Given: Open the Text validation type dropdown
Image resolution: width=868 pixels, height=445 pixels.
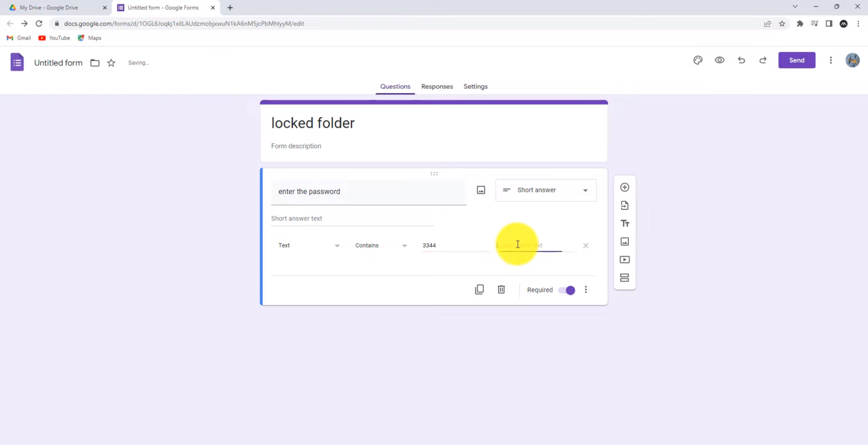Looking at the screenshot, I should 309,245.
